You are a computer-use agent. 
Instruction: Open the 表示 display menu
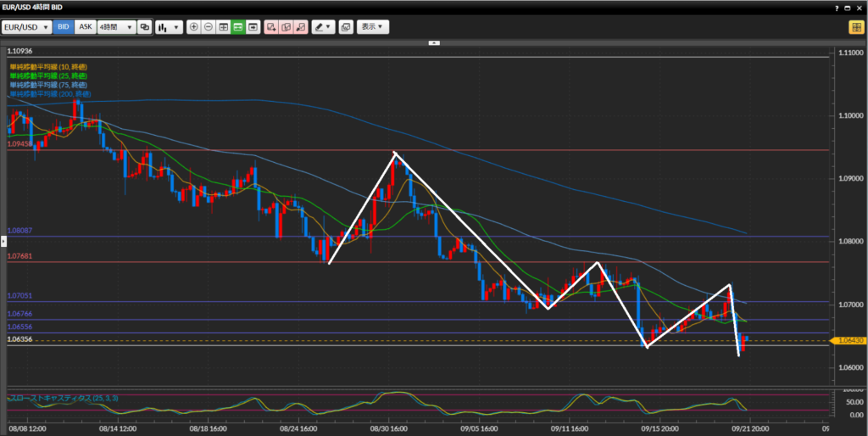coord(373,27)
